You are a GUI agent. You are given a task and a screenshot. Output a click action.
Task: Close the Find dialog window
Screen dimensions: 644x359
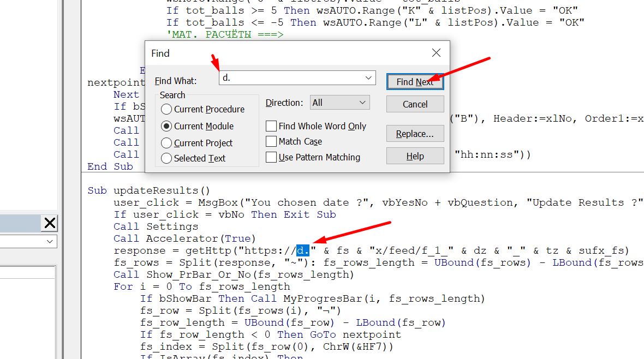click(436, 53)
